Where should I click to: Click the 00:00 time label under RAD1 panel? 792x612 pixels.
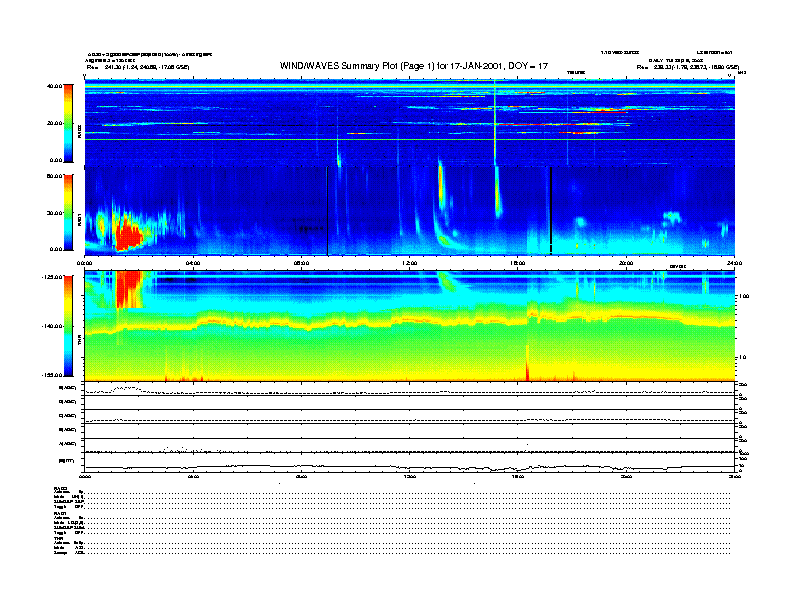pos(84,263)
